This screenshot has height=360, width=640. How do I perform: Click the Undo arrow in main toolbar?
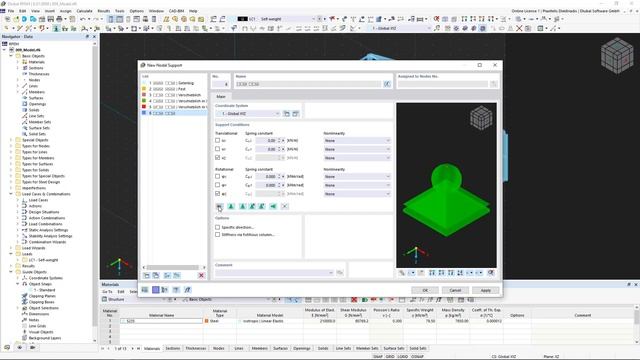click(83, 19)
